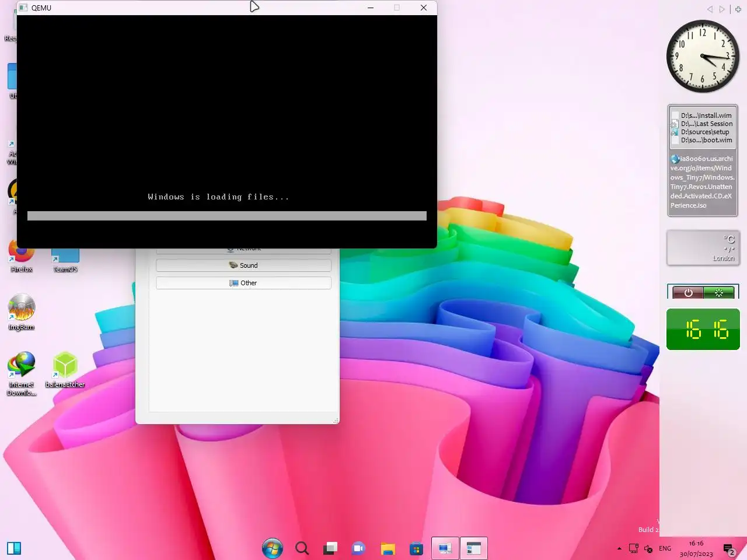Go to the previous gadget page arrow
This screenshot has height=560, width=747.
coord(710,9)
